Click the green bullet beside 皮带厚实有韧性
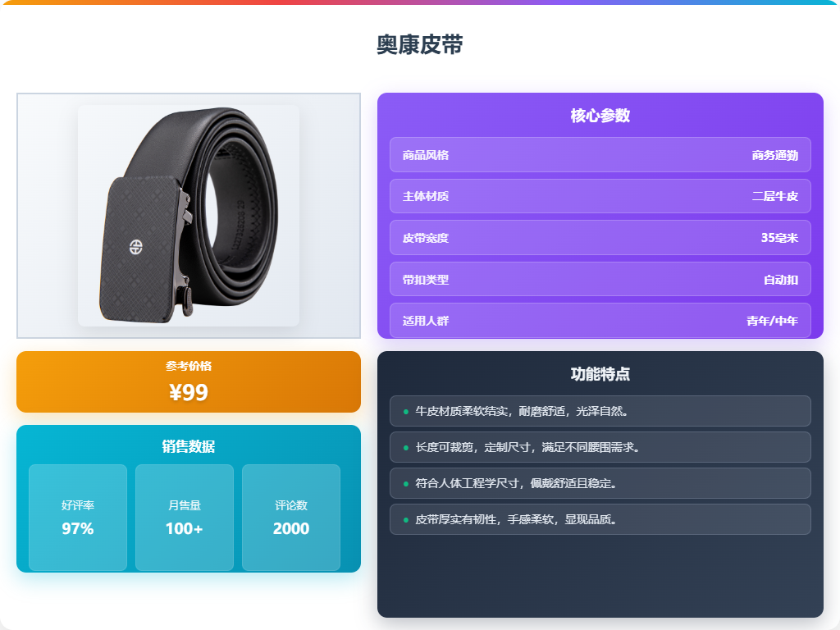The image size is (840, 630). tap(405, 519)
